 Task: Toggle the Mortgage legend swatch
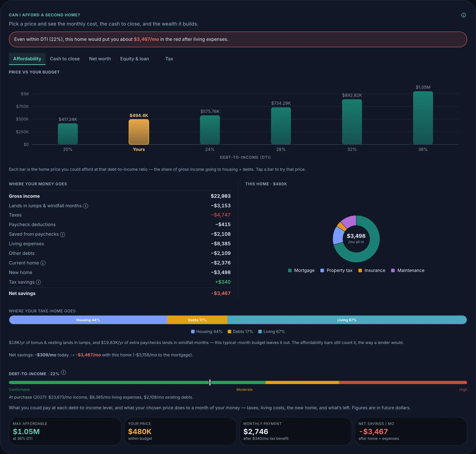point(290,270)
